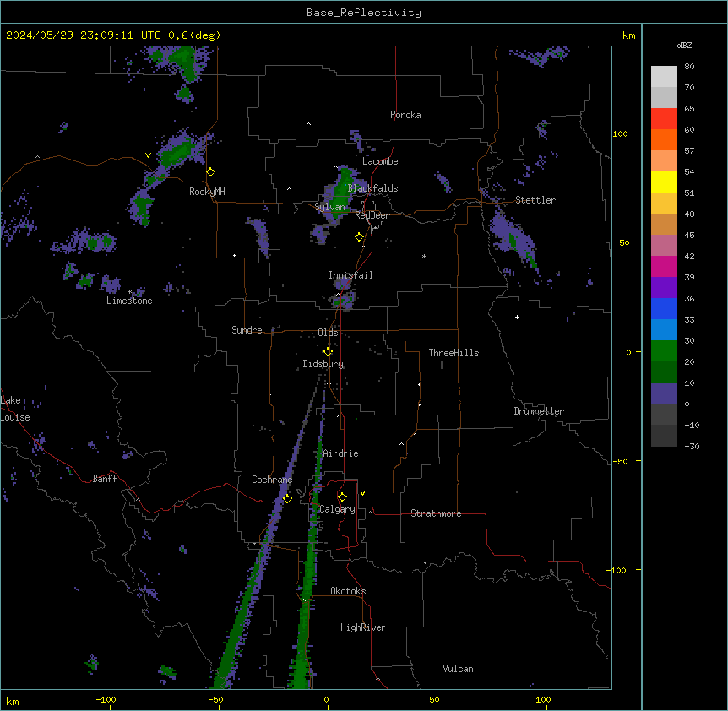The image size is (728, 711).
Task: Select the Lacombe town label
Action: [380, 161]
